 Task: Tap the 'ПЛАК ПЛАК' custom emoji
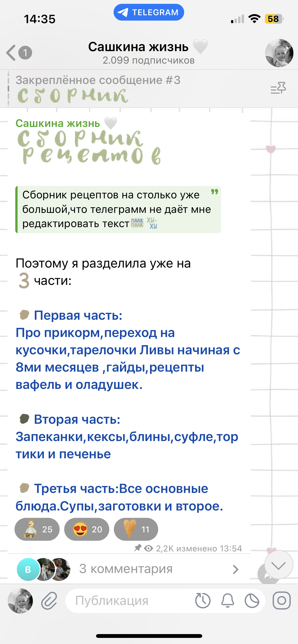point(137,223)
